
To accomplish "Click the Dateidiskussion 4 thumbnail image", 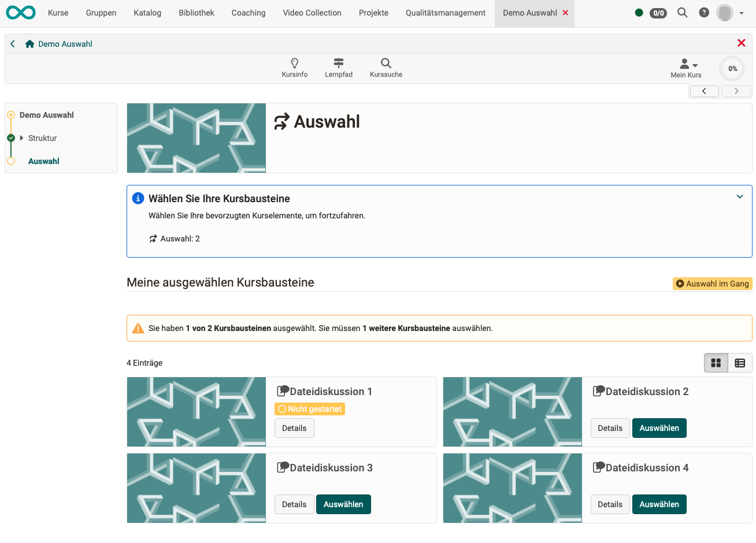I will (x=512, y=488).
